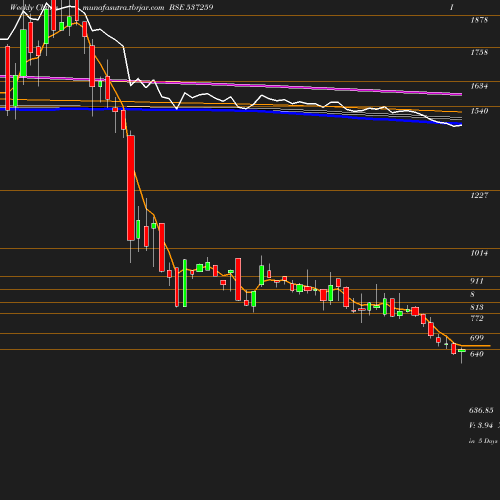Viewport: 500px width, 500px height.
Task: Click the "V: 3.94" volume value
Action: pos(481,425)
